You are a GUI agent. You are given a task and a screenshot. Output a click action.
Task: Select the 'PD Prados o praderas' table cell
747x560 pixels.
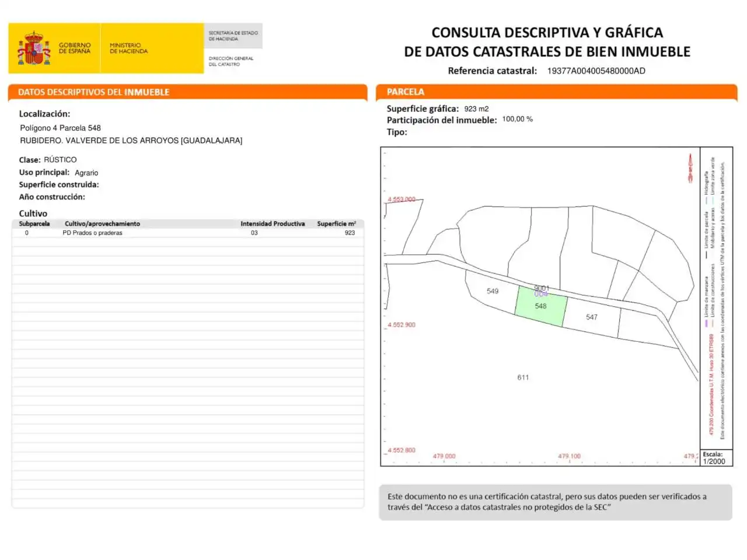click(x=92, y=233)
